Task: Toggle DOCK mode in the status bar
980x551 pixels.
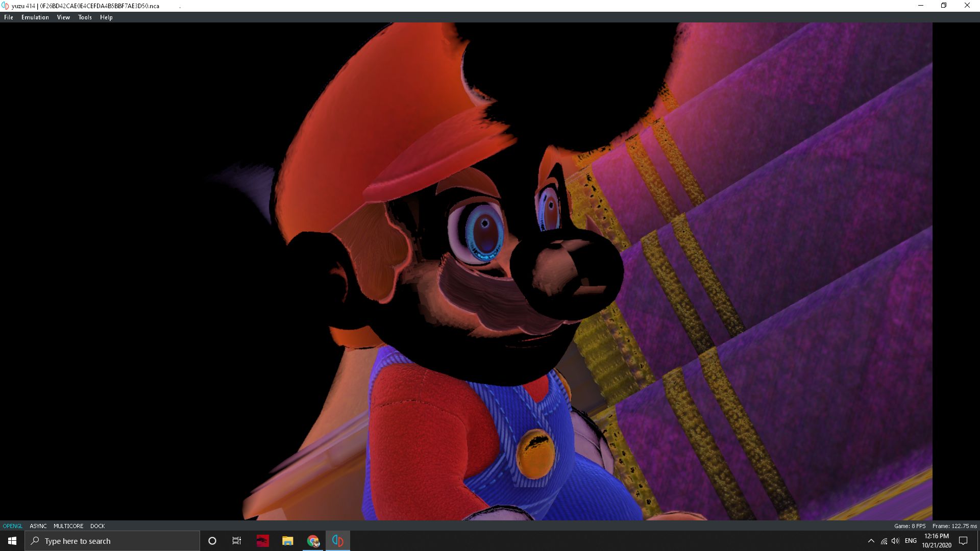Action: click(x=97, y=526)
